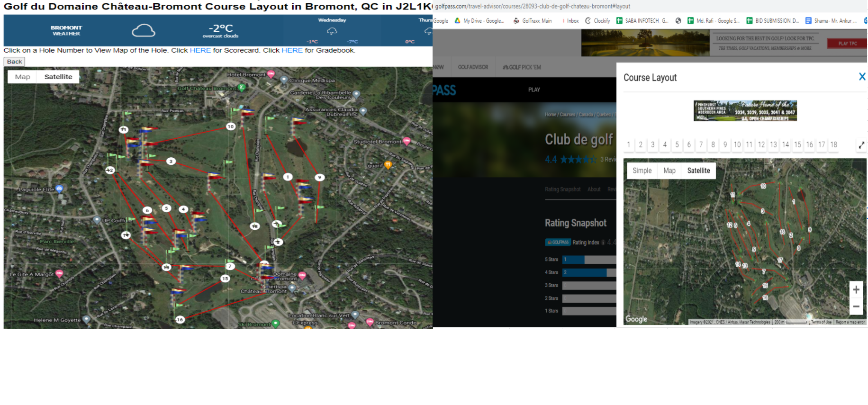Click the red PLAY TPC button
The height and width of the screenshot is (405, 868).
pos(847,44)
